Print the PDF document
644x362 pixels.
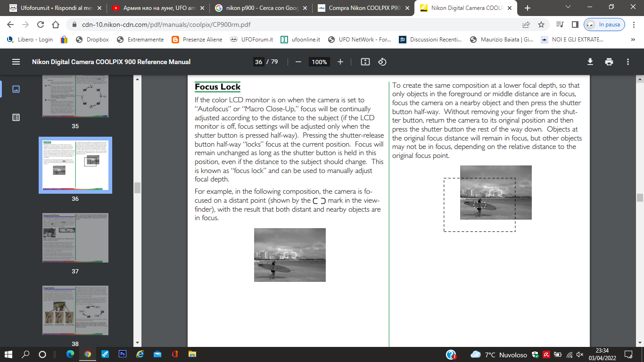(609, 62)
